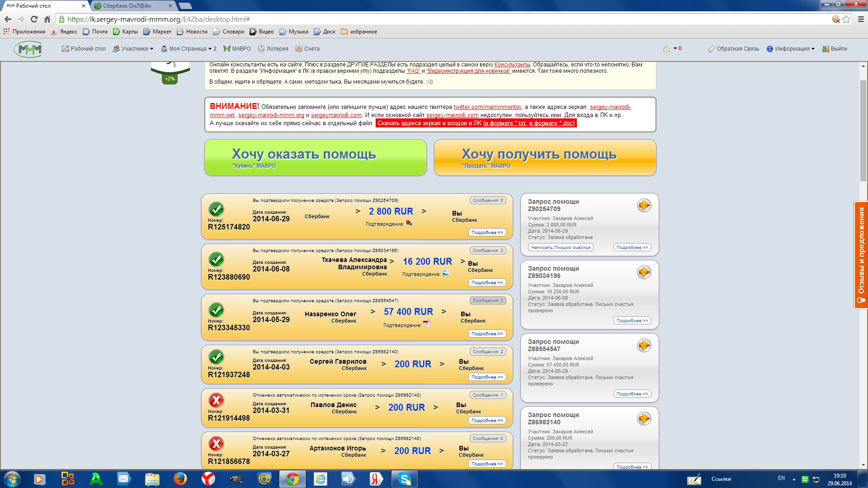Open the arrow icon for request Z89034196
Viewport: 868px width, 488px height.
click(x=644, y=272)
